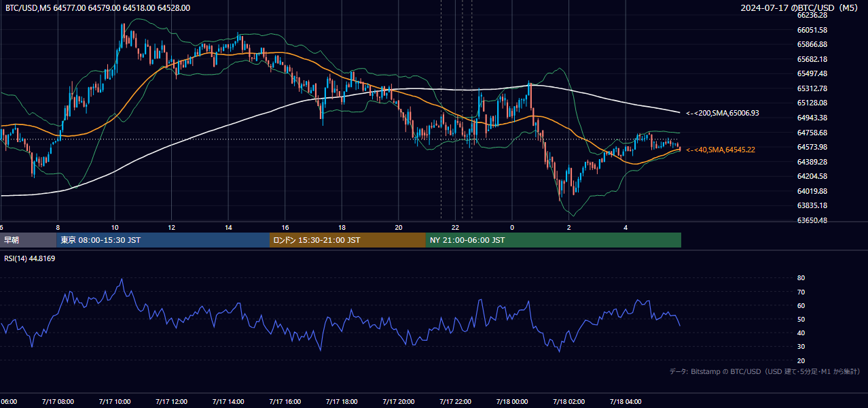The height and width of the screenshot is (408, 868).
Task: Click the 7/17 10:00 time label
Action: (x=115, y=401)
